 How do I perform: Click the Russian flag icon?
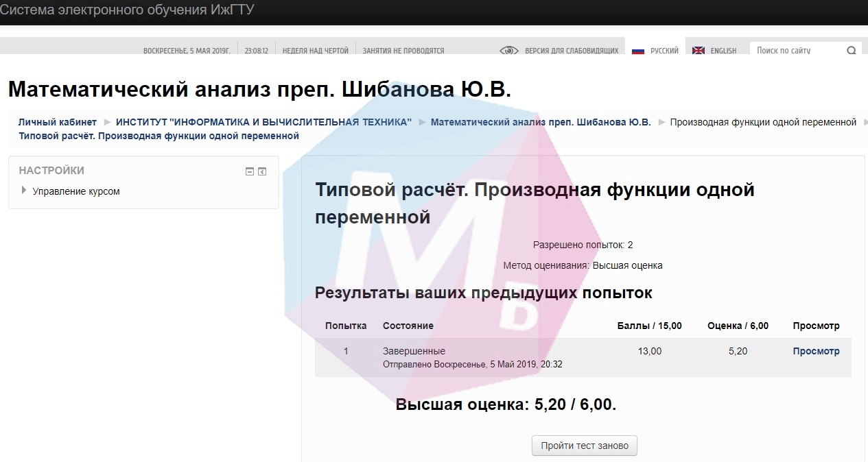click(x=638, y=51)
